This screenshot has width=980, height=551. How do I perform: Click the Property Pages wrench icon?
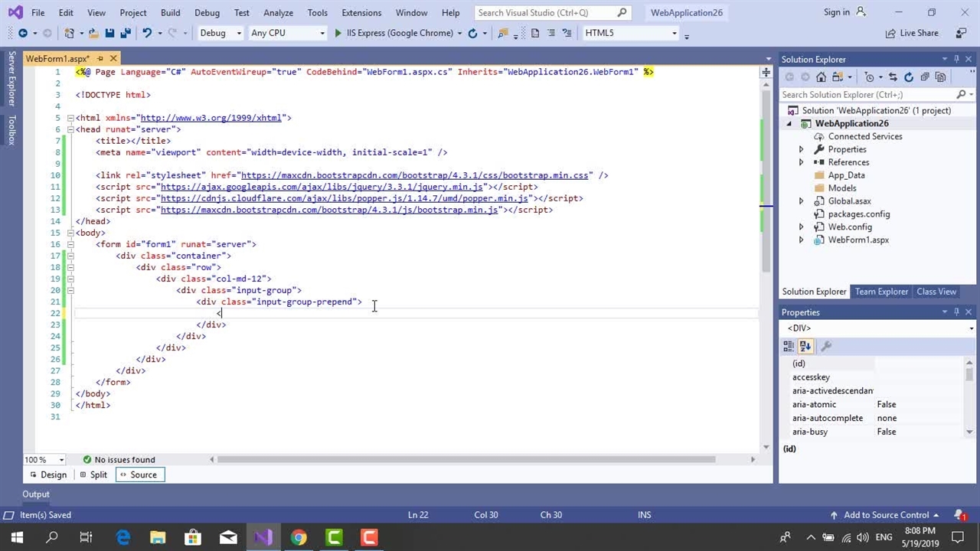pyautogui.click(x=826, y=347)
